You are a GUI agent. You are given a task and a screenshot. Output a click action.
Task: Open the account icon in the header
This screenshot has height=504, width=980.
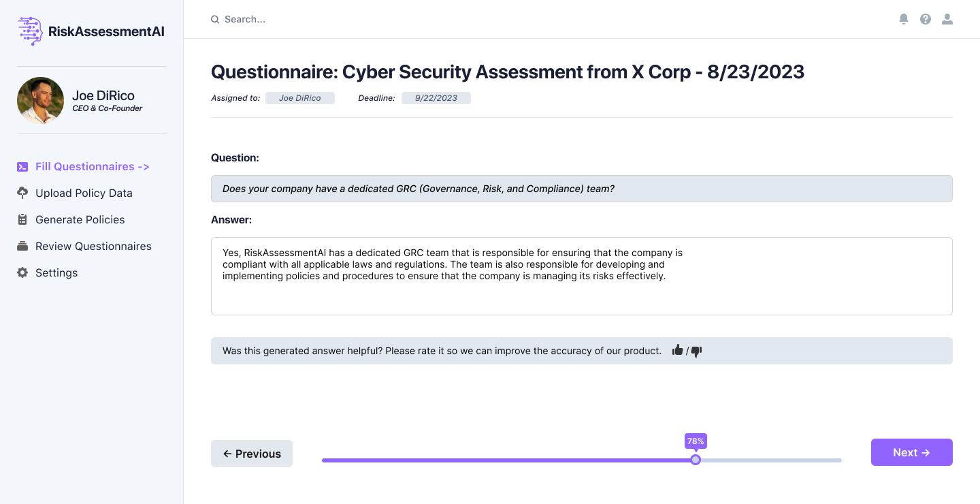pos(947,19)
